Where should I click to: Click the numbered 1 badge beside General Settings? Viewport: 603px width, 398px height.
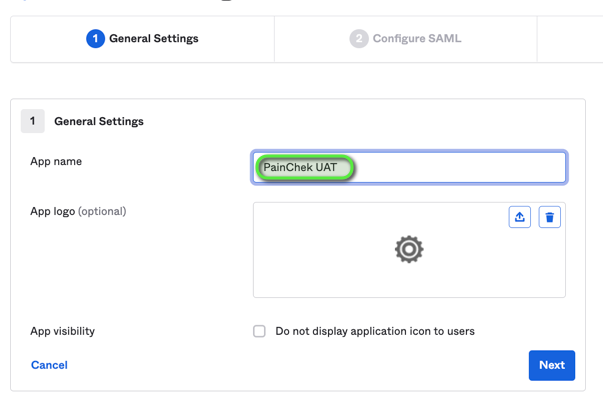click(33, 121)
